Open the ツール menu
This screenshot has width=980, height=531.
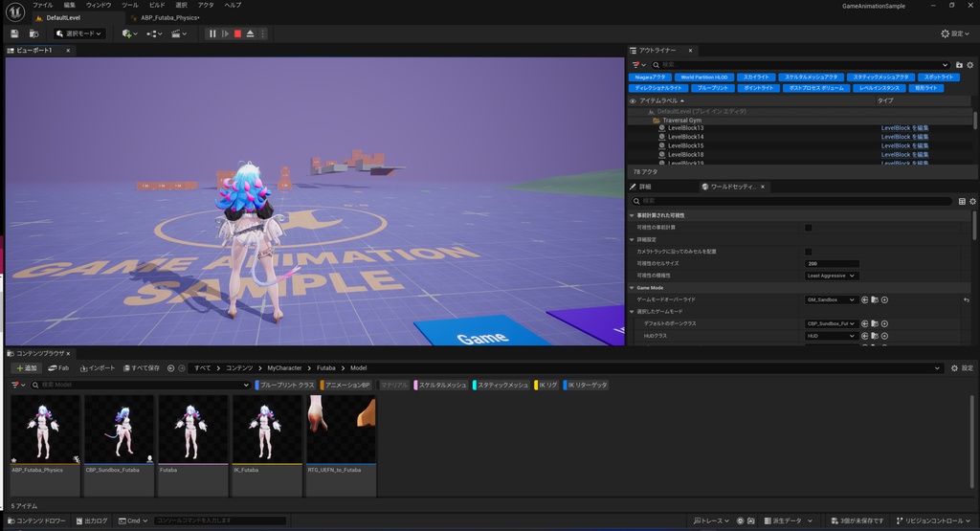pyautogui.click(x=130, y=5)
